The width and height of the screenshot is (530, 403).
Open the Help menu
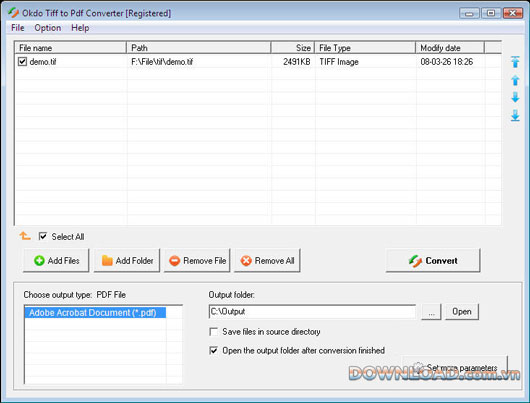[x=80, y=28]
